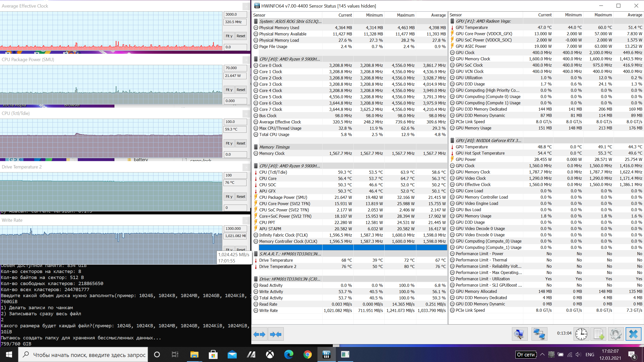Close sensors with the blue X icon
Viewport: 644px width, 362px height.
click(633, 334)
